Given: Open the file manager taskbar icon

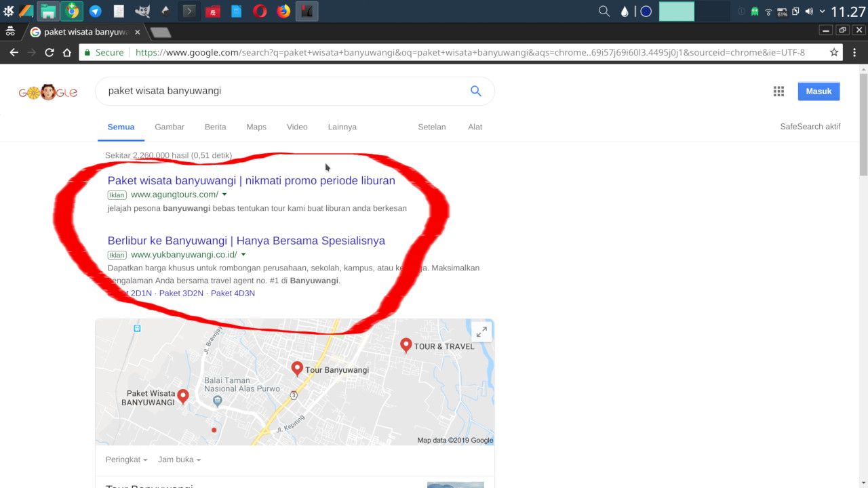Looking at the screenshot, I should tap(48, 11).
